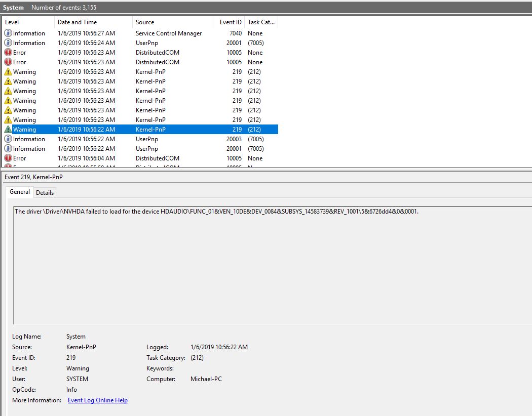This screenshot has width=532, height=416.
Task: Open the General tab
Action: pyautogui.click(x=20, y=192)
